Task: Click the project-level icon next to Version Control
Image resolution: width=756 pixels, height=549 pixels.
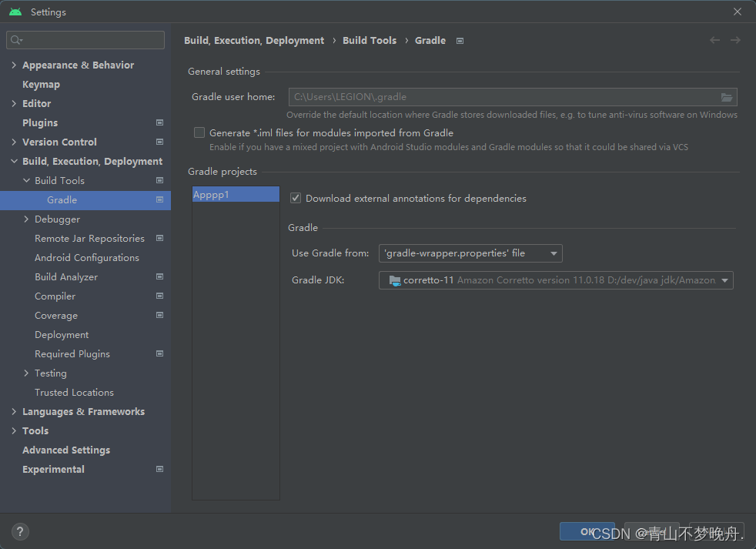Action: tap(159, 142)
